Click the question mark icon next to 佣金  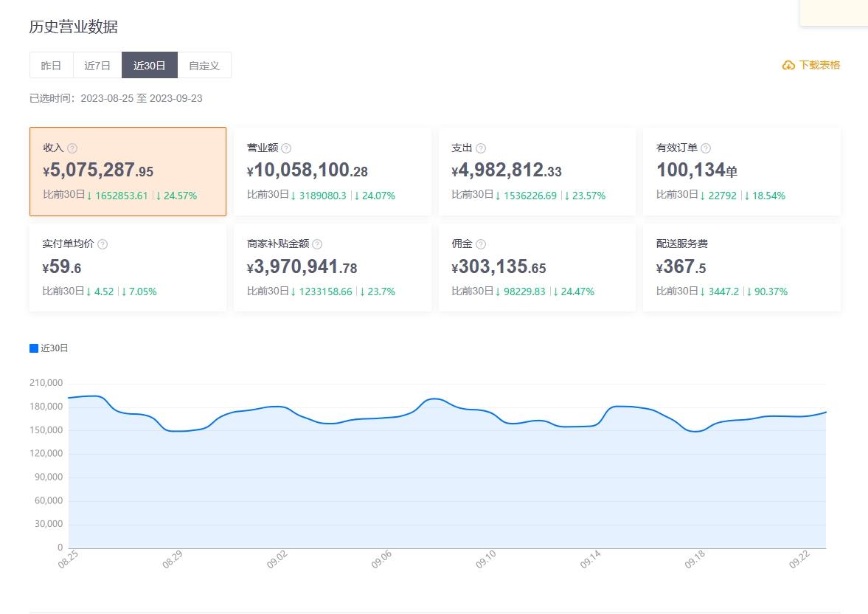481,244
